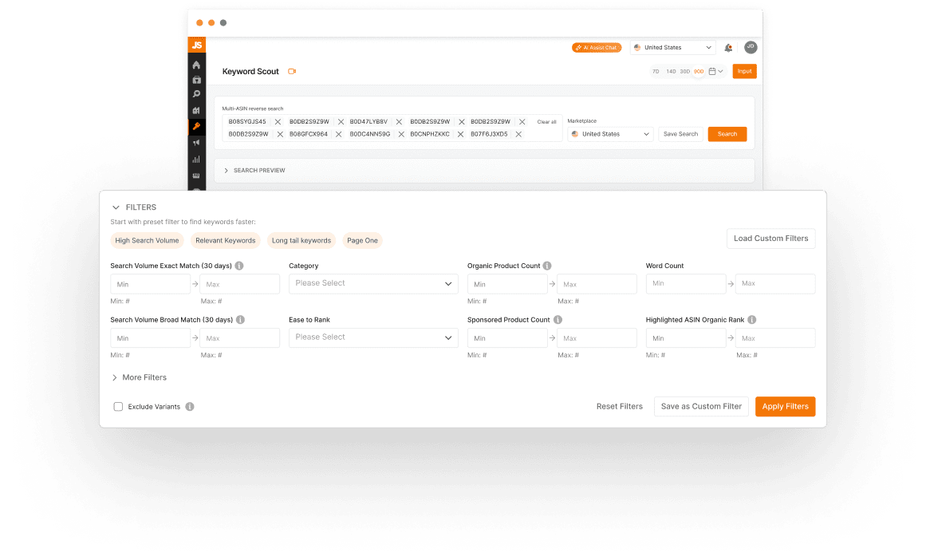Click the notification bell icon

pos(728,48)
